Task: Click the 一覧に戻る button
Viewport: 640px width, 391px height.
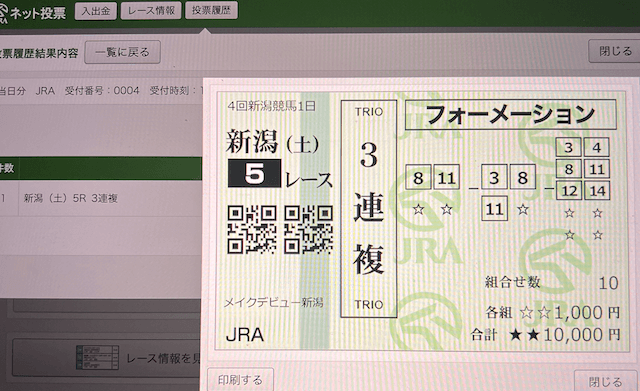Action: click(122, 52)
